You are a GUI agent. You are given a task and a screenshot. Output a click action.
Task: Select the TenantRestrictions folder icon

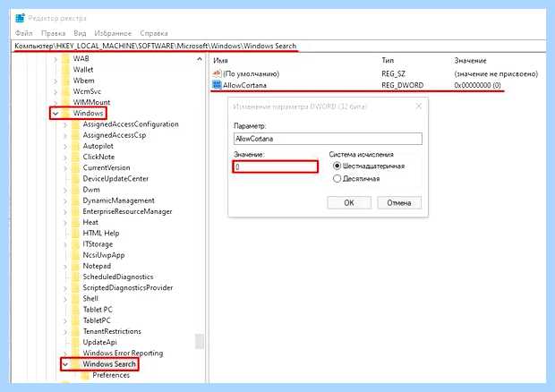76,331
